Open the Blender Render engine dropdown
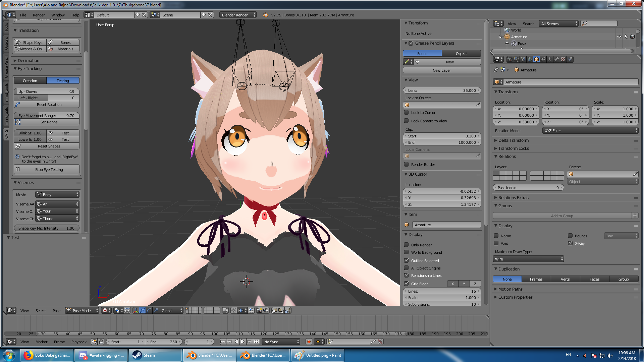 (x=238, y=15)
